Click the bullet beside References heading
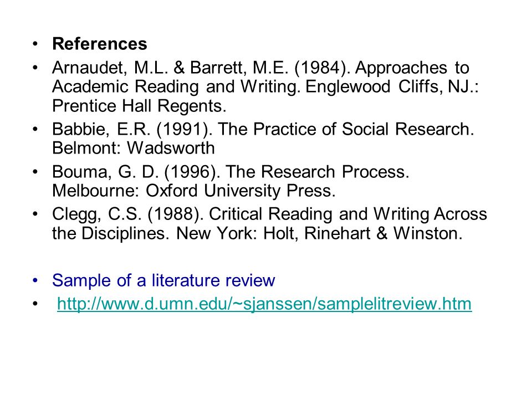Image resolution: width=532 pixels, height=399 pixels. pyautogui.click(x=35, y=44)
